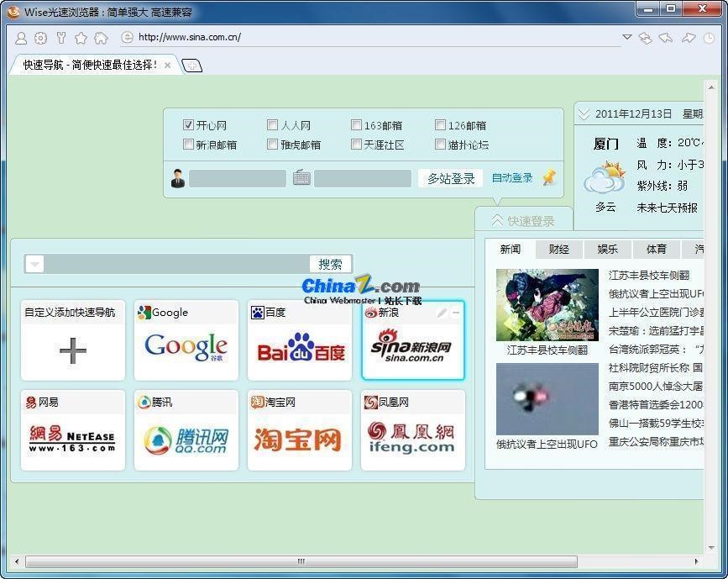
Task: Click the back arrow icon
Action: (666, 38)
